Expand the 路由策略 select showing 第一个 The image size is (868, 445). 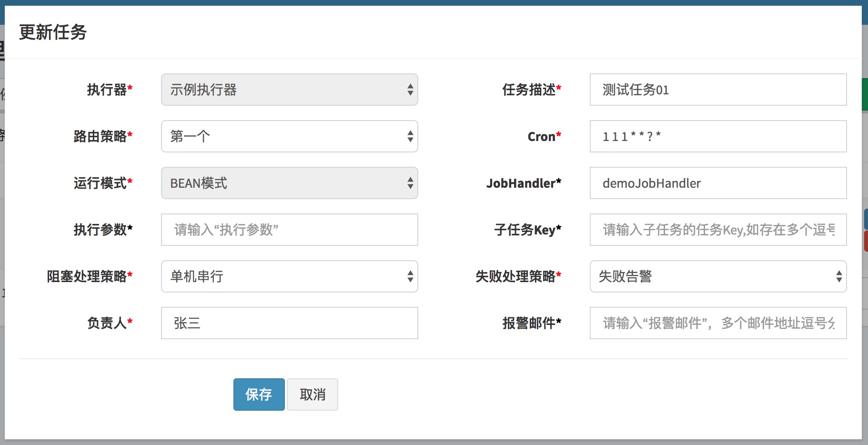pos(289,136)
